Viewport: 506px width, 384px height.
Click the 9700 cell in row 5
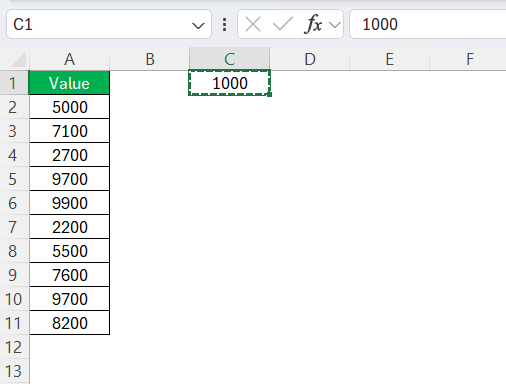click(69, 179)
